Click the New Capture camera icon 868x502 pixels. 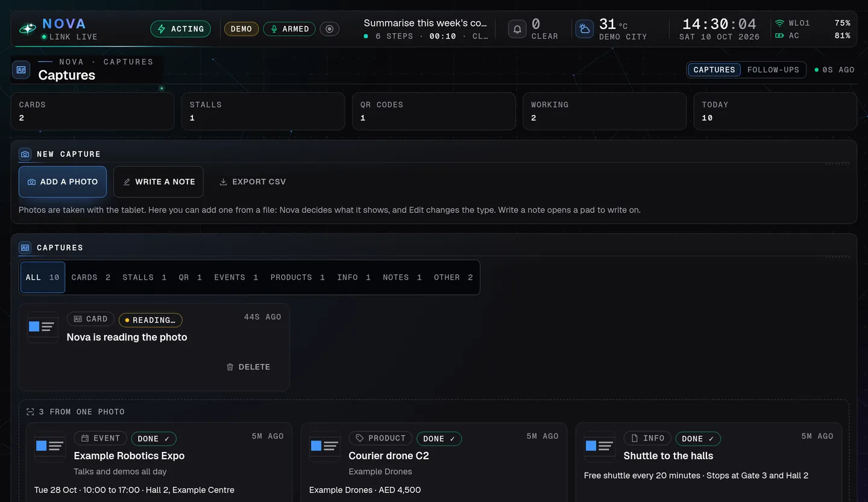click(25, 154)
